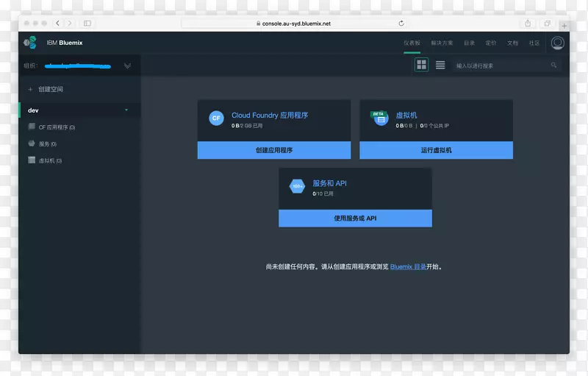
Task: Click the CF 应用程序 sidebar icon
Action: 32,127
